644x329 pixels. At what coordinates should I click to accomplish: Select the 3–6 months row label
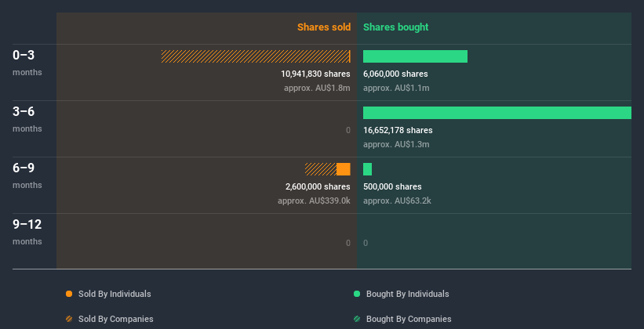click(27, 118)
